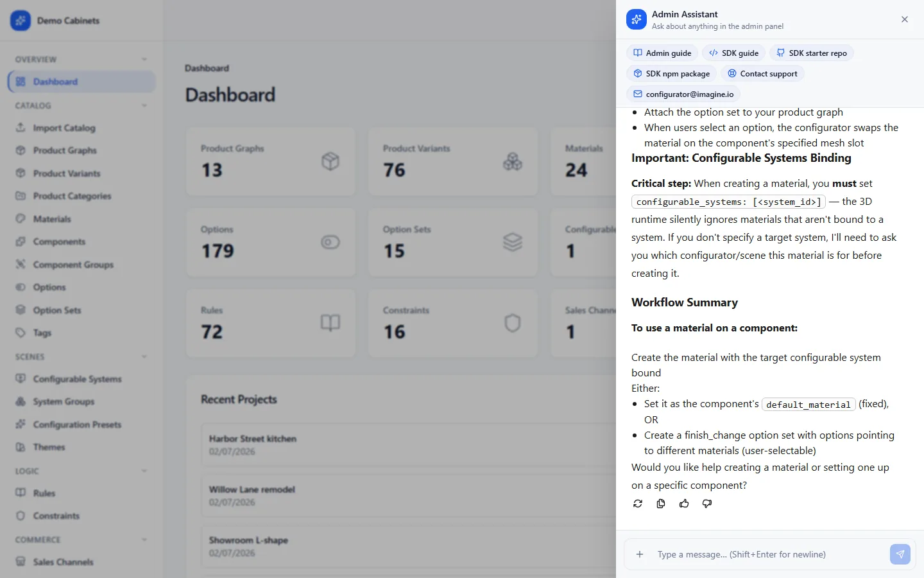Image resolution: width=924 pixels, height=578 pixels.
Task: Select Dashboard in the sidebar
Action: (81, 82)
